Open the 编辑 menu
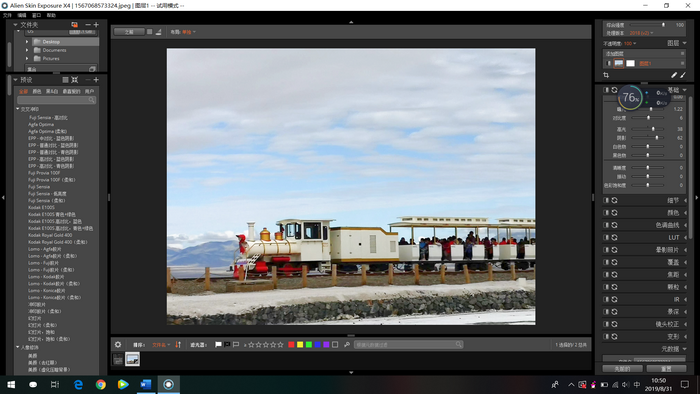Screen dimensions: 700x394 [22, 15]
